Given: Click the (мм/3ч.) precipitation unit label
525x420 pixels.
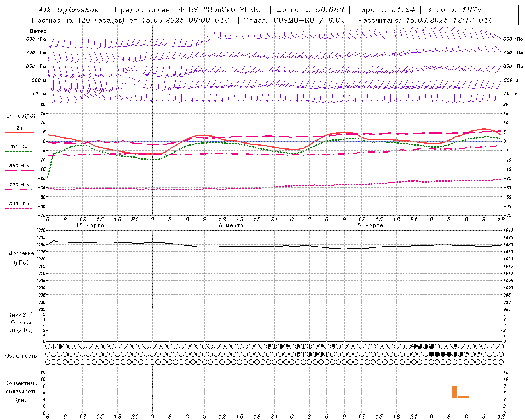Looking at the screenshot, I should (x=21, y=315).
